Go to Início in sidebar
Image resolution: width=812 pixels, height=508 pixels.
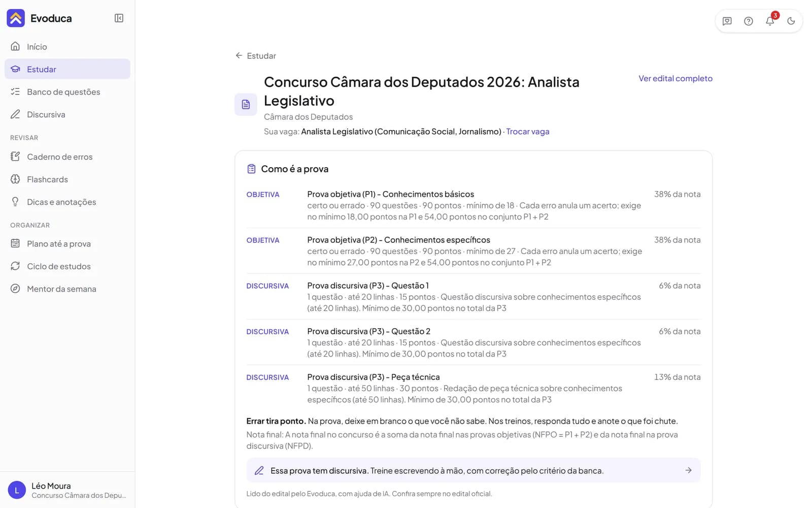pos(67,47)
